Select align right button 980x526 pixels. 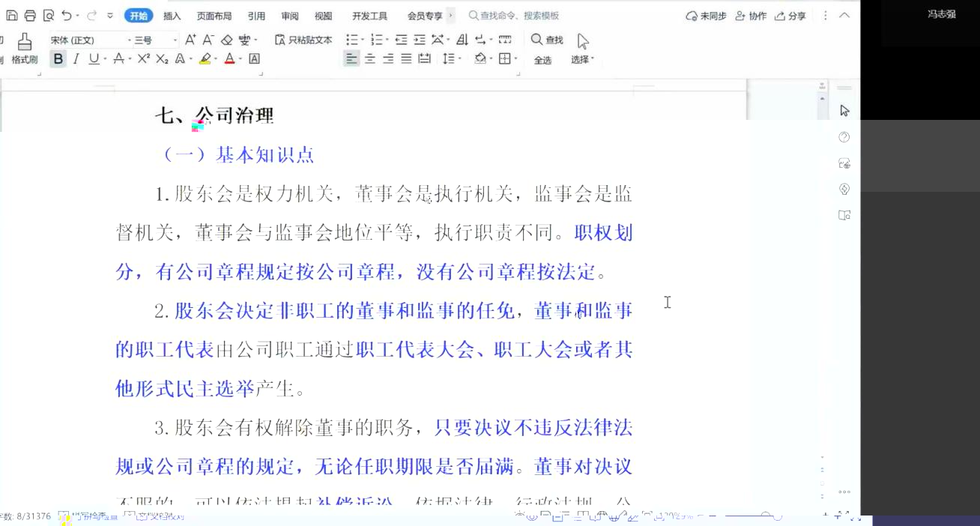[388, 58]
